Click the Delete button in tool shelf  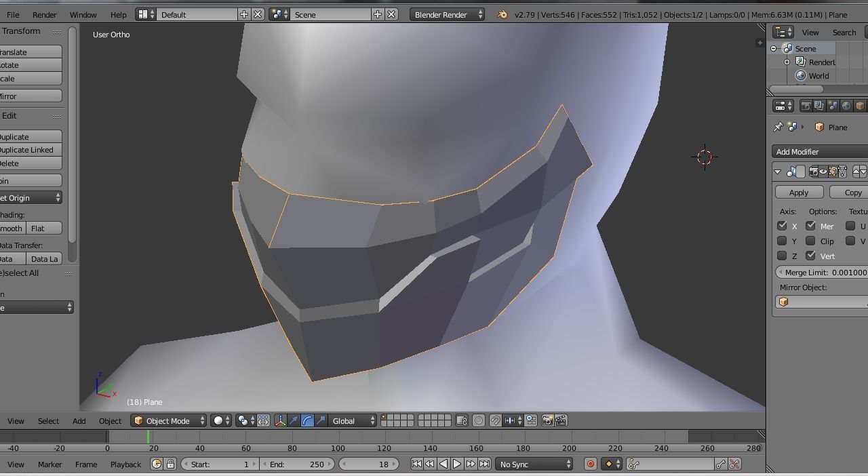point(31,163)
